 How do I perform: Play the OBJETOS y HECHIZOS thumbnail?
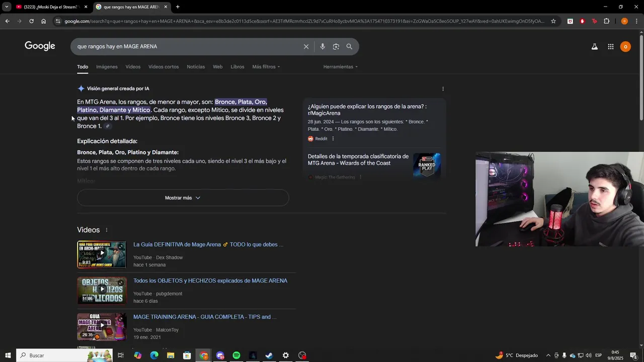point(102,291)
